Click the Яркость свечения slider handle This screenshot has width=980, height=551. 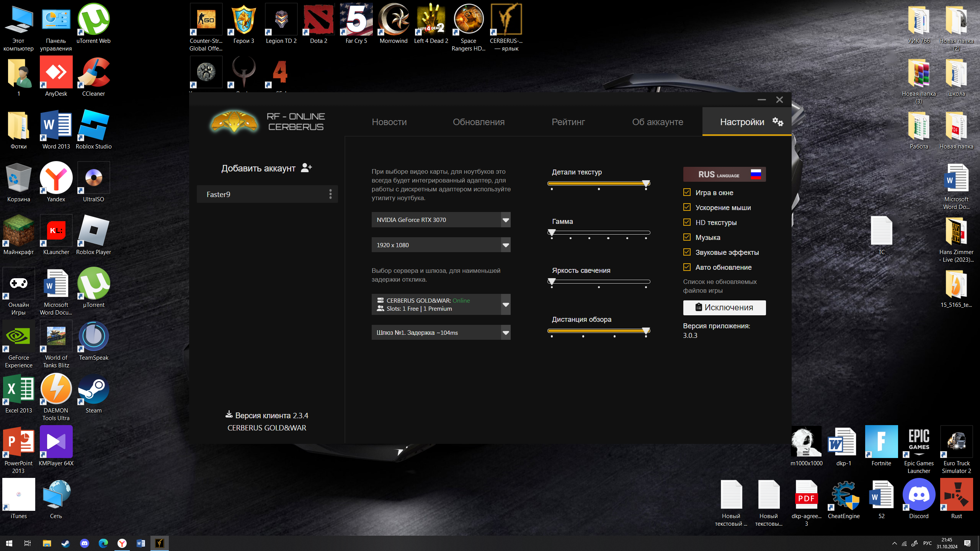coord(552,282)
